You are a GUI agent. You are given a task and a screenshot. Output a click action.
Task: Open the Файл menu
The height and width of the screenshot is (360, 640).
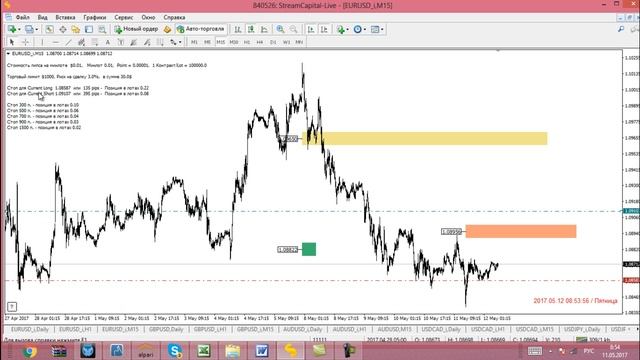click(22, 18)
